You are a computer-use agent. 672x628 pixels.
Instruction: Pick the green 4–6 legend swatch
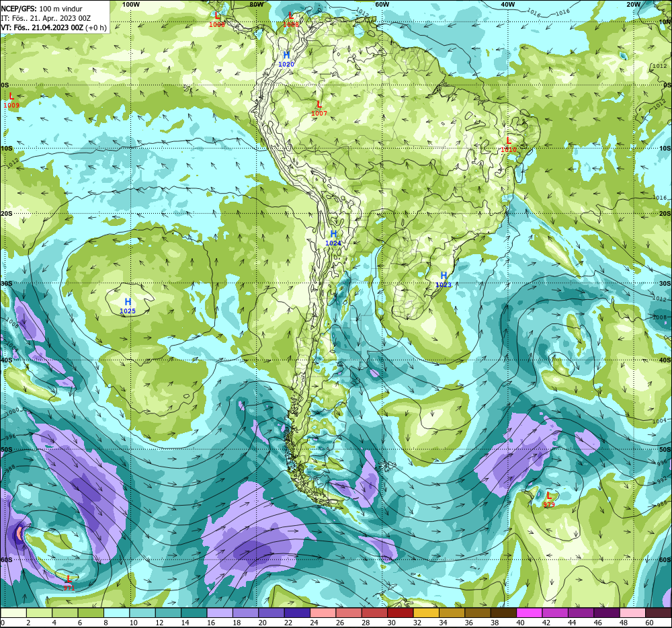tap(65, 613)
